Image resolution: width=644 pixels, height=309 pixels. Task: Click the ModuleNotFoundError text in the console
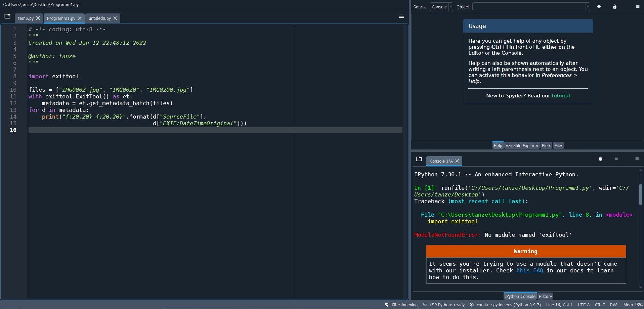[447, 235]
